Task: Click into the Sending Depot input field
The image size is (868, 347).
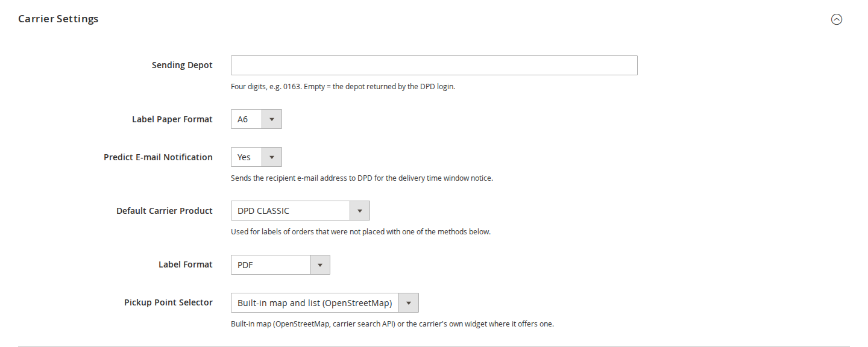Action: click(434, 65)
